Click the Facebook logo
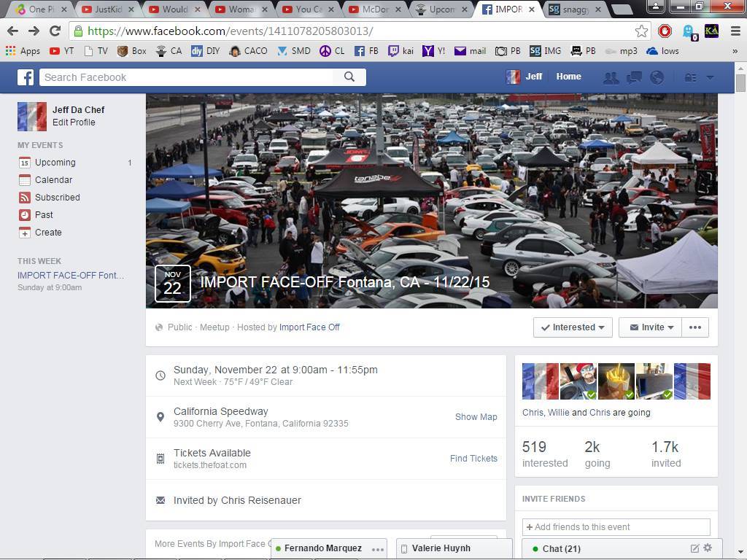The width and height of the screenshot is (747, 560). pyautogui.click(x=26, y=77)
